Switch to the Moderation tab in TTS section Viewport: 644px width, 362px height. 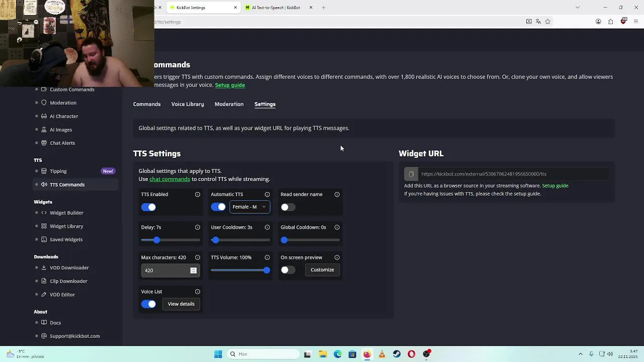(x=229, y=104)
